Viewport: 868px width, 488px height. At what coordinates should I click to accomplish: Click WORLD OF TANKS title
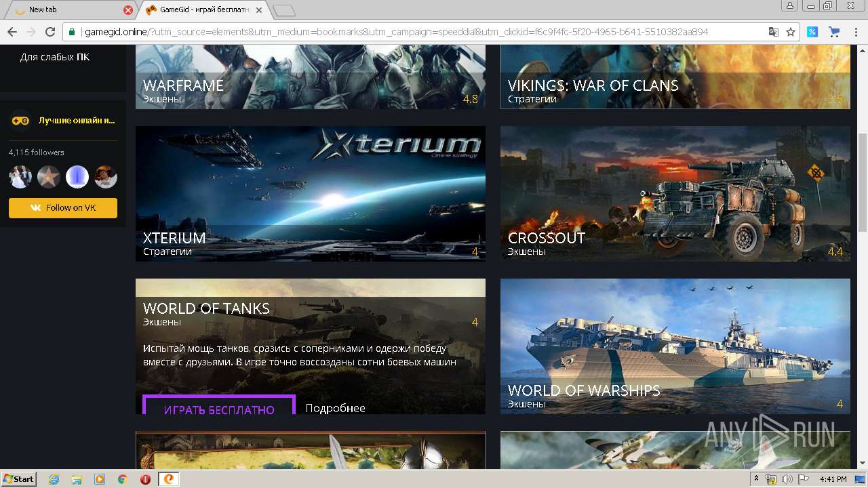(x=206, y=308)
